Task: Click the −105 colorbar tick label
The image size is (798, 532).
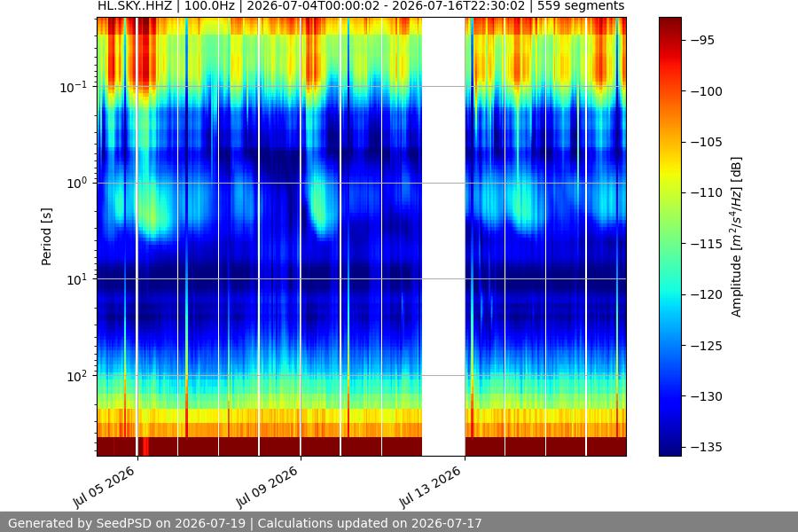Action: coord(706,142)
